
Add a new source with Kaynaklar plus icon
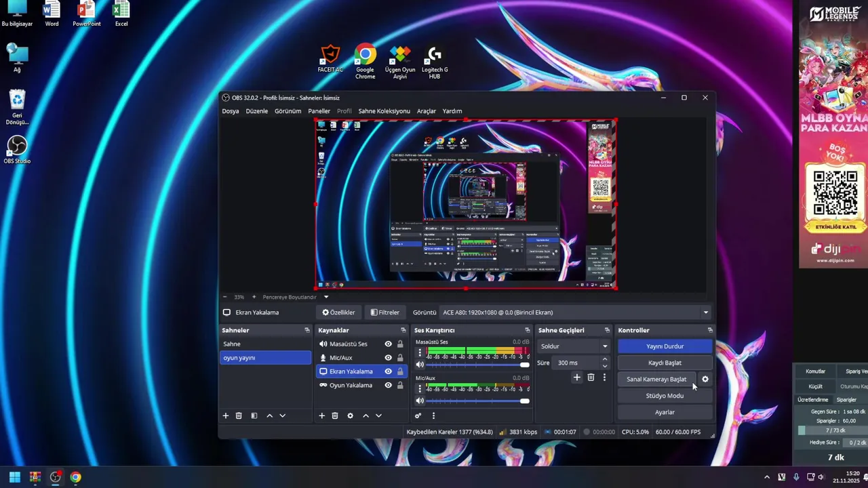point(322,415)
